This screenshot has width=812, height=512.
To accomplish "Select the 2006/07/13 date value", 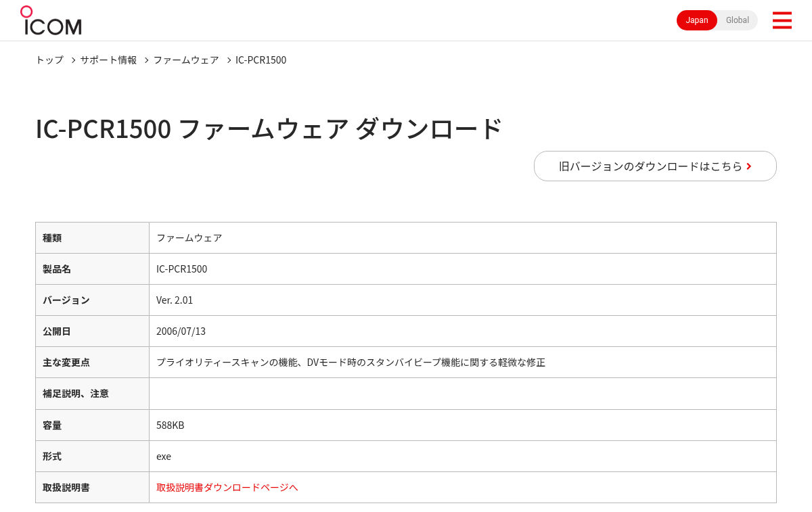I will coord(181,331).
